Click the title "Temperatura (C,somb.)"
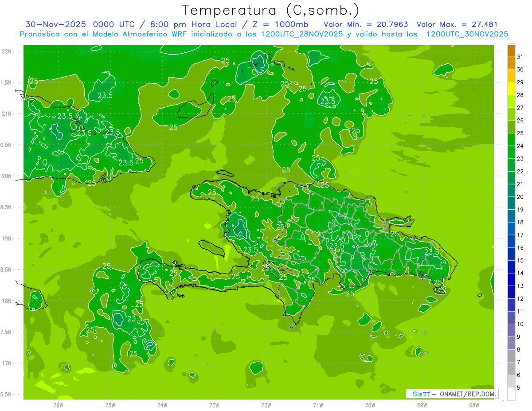This screenshot has height=411, width=532. click(271, 10)
